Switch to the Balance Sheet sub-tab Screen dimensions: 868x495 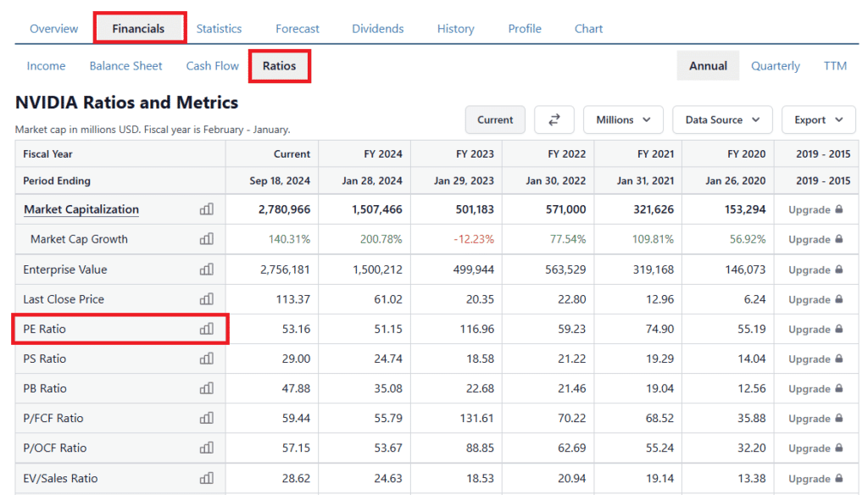point(125,66)
